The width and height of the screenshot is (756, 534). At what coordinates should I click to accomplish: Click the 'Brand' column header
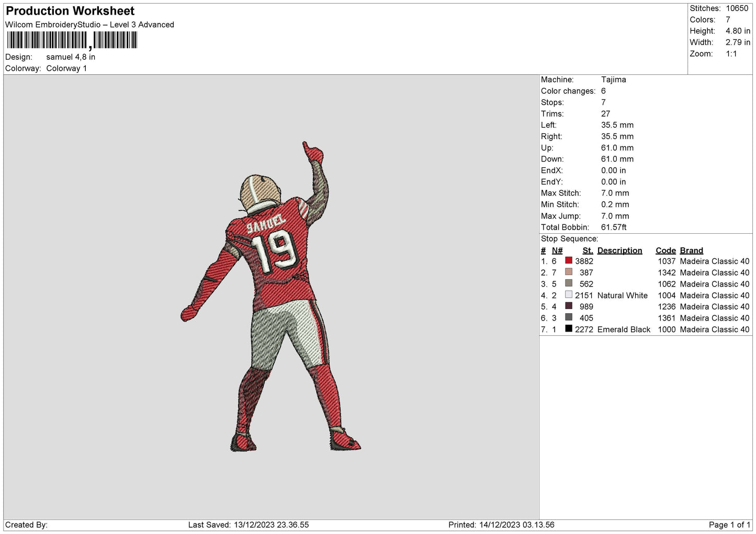(692, 251)
